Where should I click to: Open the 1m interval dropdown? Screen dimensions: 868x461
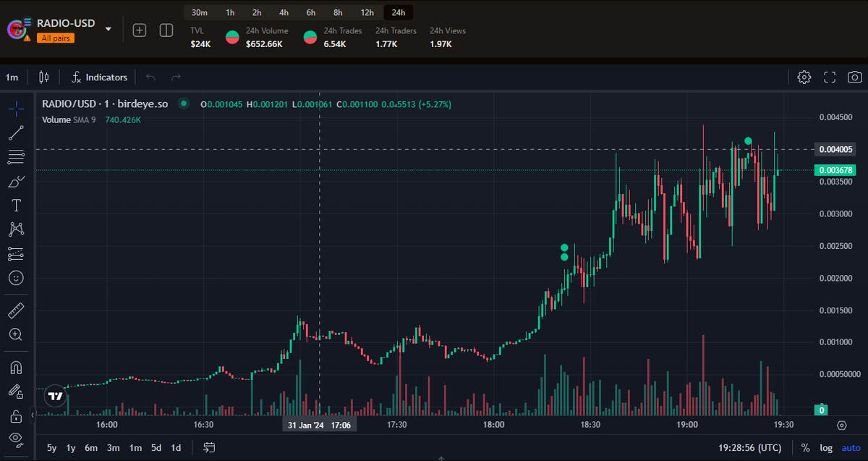point(10,77)
